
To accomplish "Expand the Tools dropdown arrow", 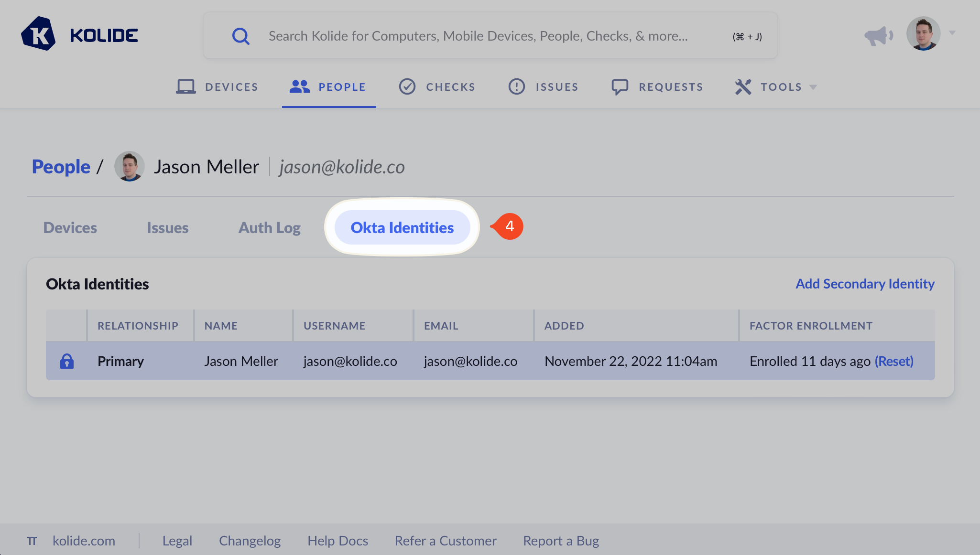I will tap(813, 87).
